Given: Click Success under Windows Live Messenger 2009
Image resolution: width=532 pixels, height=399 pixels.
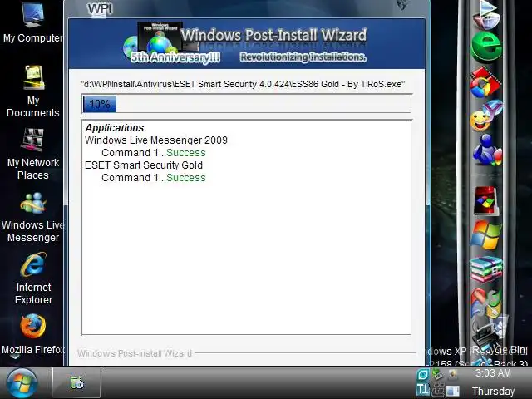Looking at the screenshot, I should click(x=186, y=153).
